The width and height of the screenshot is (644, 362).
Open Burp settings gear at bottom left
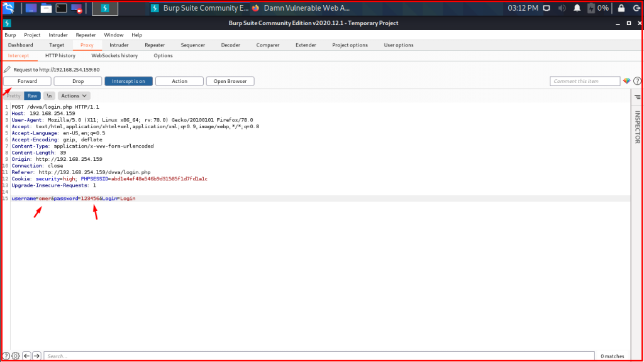[14, 356]
